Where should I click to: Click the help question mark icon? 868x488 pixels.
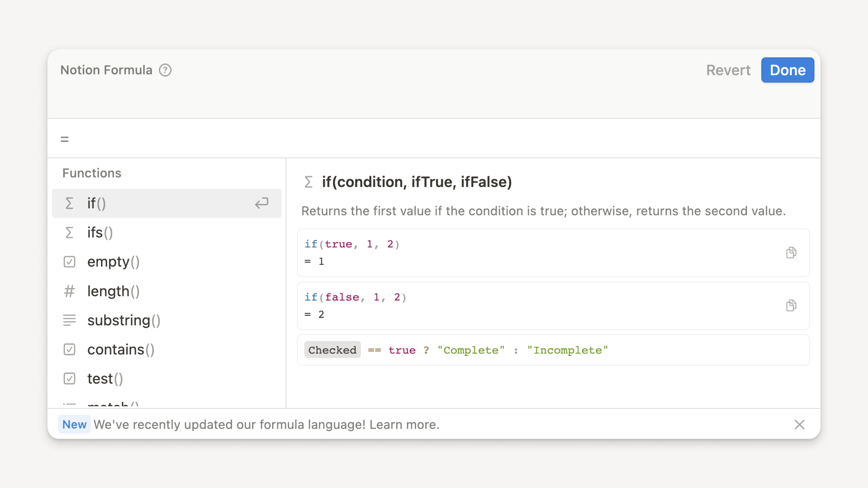[x=165, y=70]
